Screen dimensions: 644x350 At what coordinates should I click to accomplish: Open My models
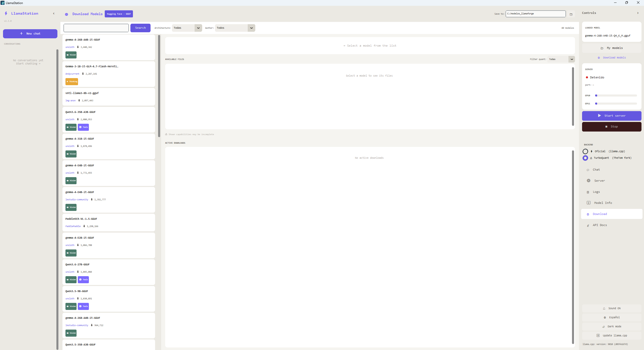point(612,48)
